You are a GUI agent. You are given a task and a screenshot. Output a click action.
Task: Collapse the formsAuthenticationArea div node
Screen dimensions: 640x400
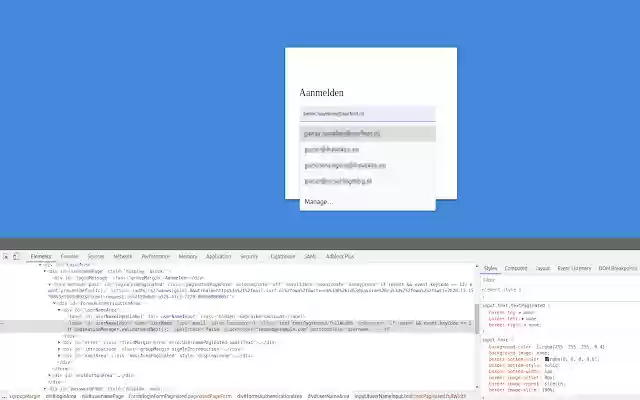point(54,303)
